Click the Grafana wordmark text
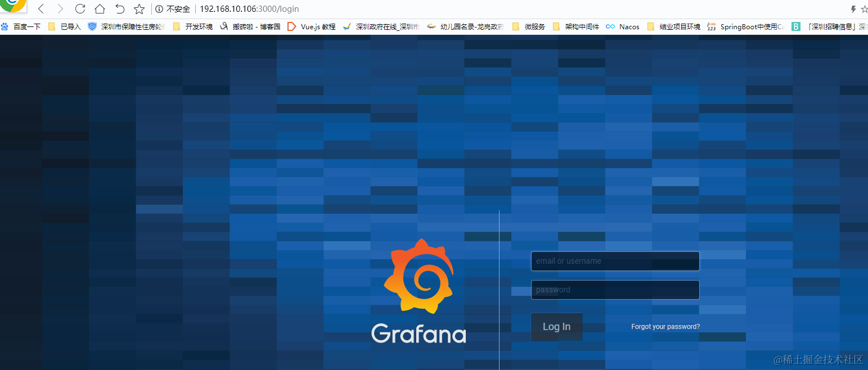Image resolution: width=868 pixels, height=370 pixels. point(419,333)
